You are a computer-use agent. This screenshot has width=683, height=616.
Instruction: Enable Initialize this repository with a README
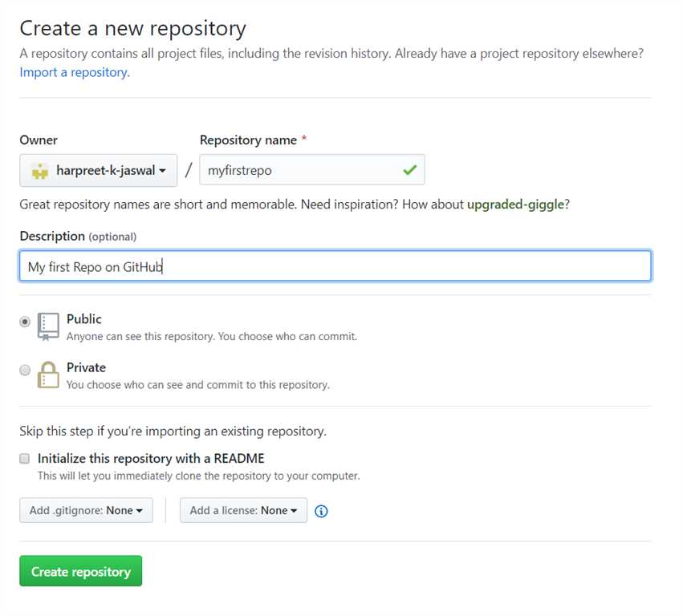pyautogui.click(x=24, y=458)
